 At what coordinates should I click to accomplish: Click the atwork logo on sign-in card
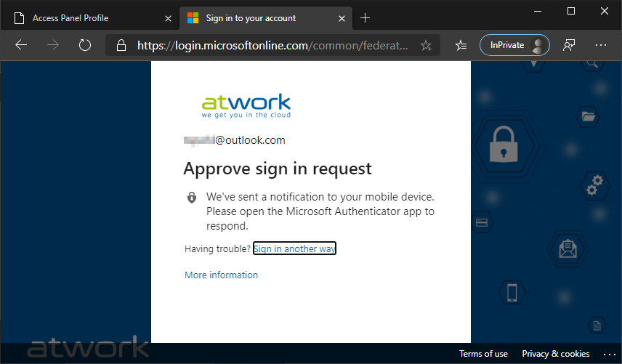tap(246, 106)
